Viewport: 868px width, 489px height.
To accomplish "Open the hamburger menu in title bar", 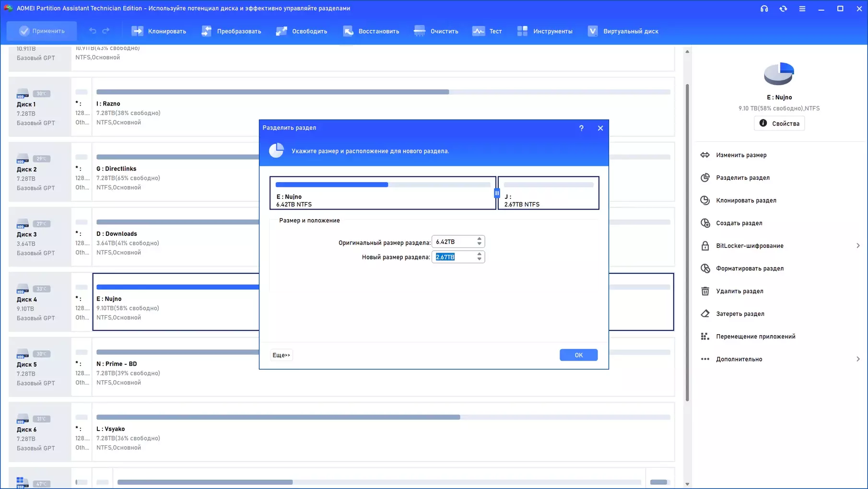I will coord(802,9).
